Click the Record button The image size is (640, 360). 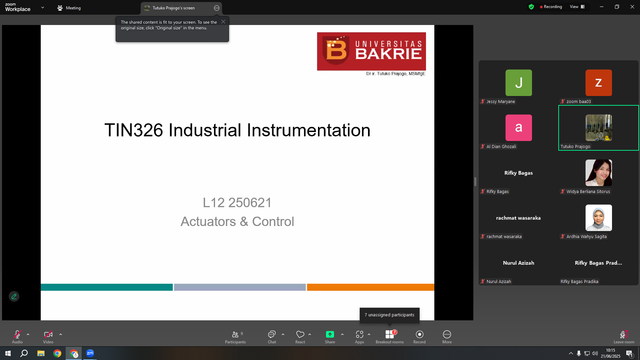(x=419, y=336)
